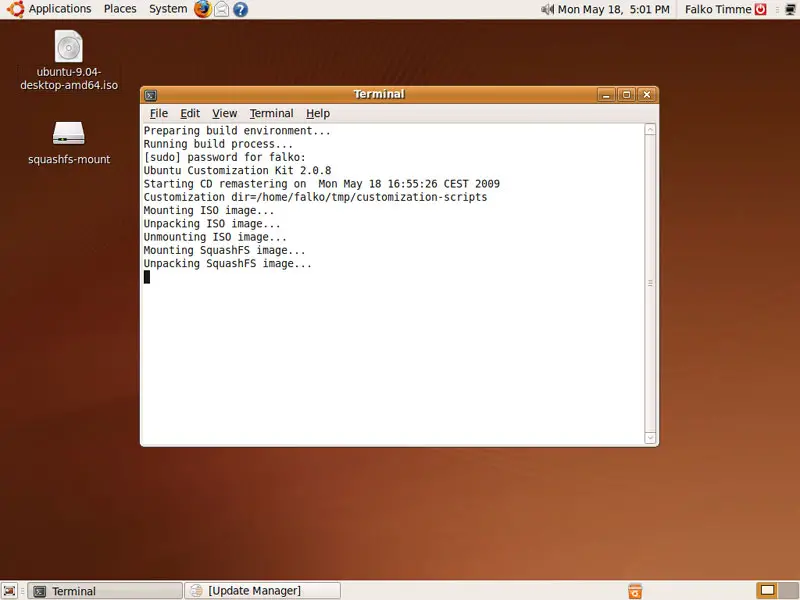Click the terminal scrollbar up arrow
Viewport: 800px width, 600px height.
click(650, 130)
